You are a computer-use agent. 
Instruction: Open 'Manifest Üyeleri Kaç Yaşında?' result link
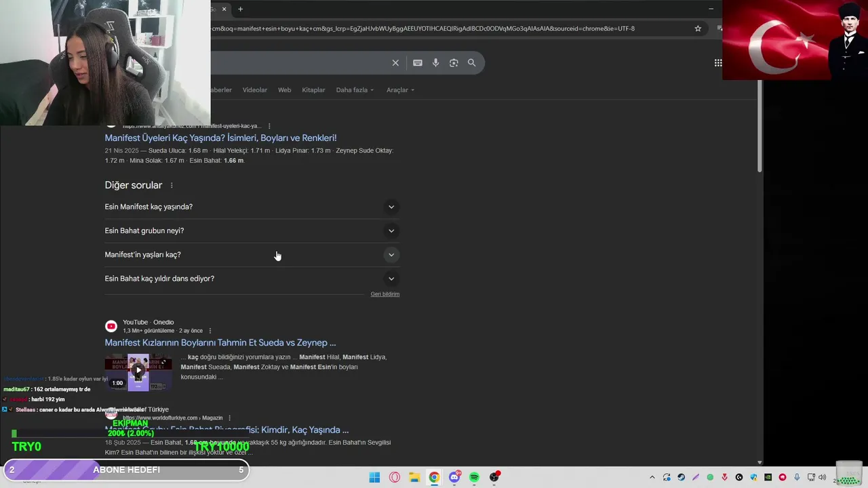click(220, 138)
